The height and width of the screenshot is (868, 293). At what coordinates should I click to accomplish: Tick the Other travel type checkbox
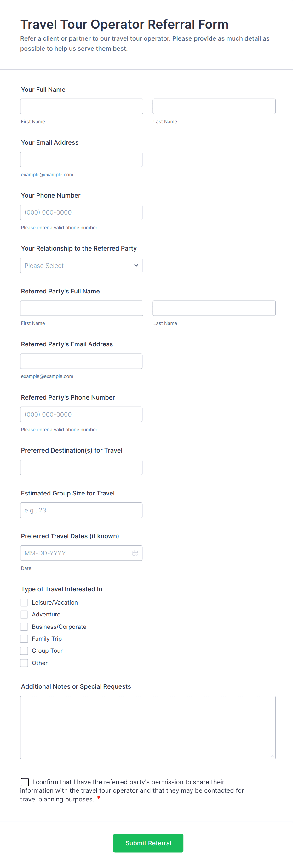[x=24, y=663]
